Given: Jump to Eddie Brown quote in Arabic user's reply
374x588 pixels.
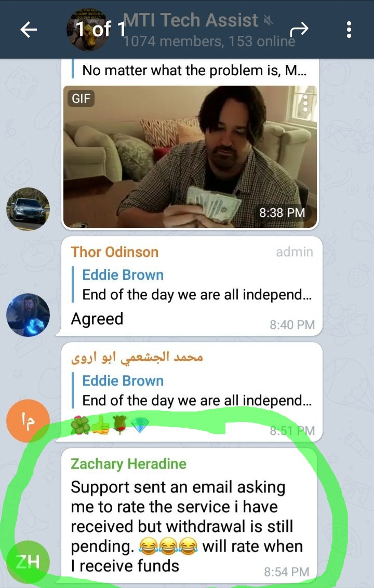Looking at the screenshot, I should (x=192, y=391).
